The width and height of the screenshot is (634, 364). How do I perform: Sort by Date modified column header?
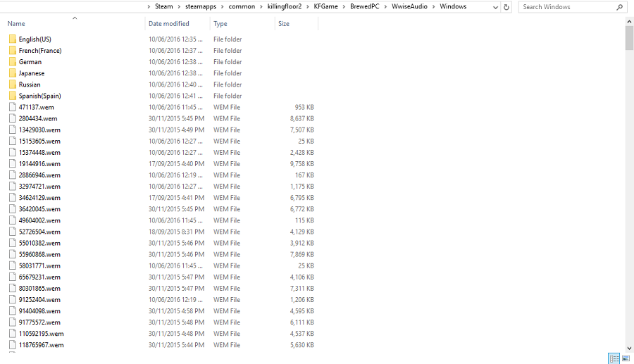coord(169,24)
